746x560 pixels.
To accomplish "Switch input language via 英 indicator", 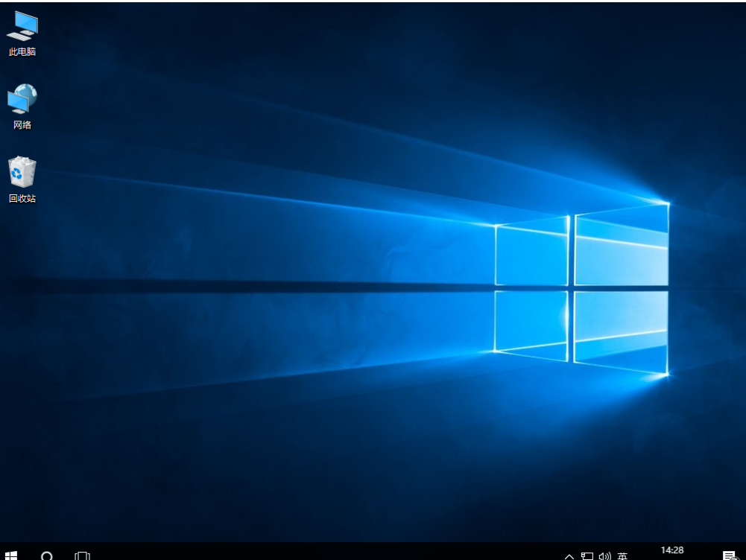I will 622,556.
